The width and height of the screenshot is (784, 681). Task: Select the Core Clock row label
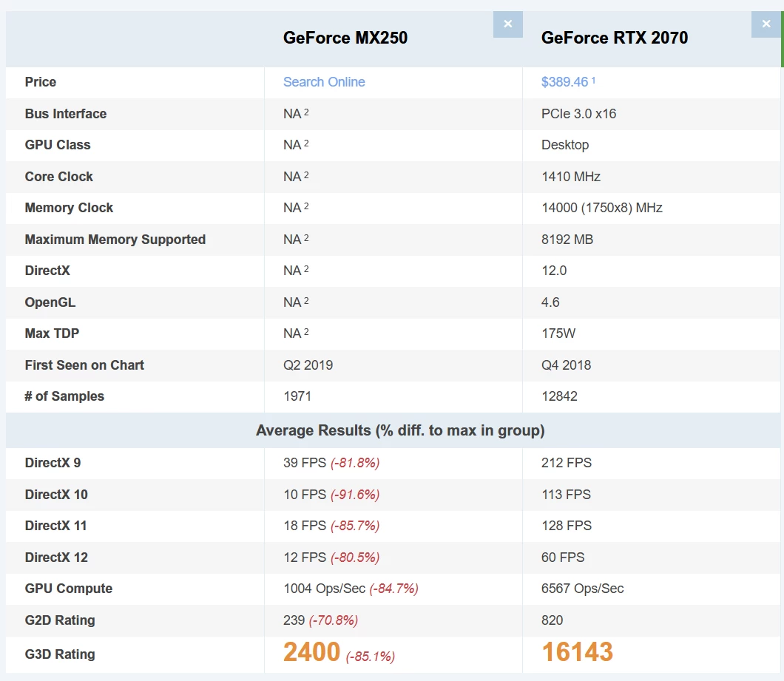(59, 177)
